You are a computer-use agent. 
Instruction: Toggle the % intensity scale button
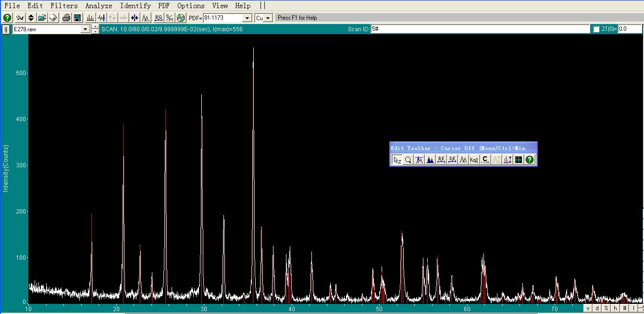click(606, 308)
